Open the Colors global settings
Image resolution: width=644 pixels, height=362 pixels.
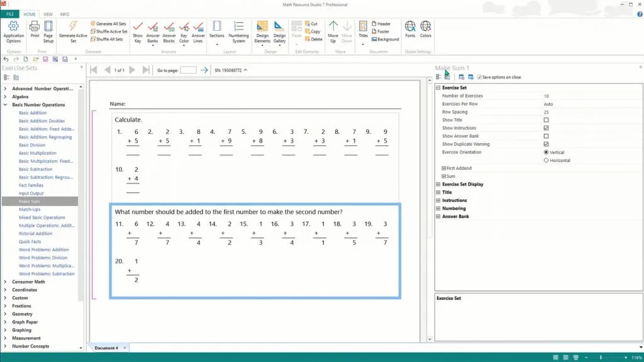(426, 30)
